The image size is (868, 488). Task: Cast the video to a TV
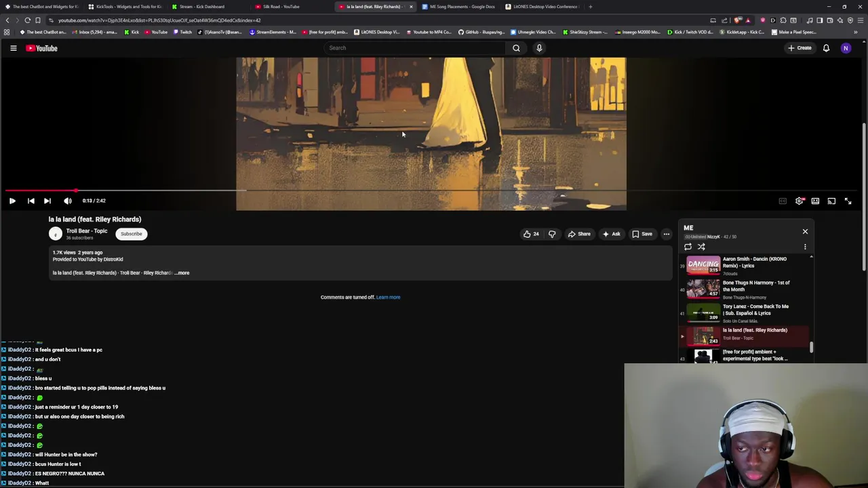click(831, 201)
